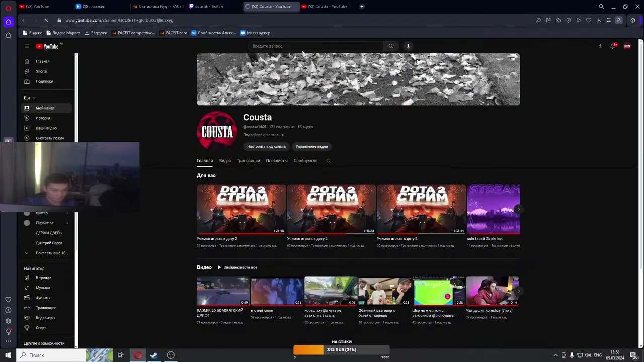644x362 pixels.
Task: Click the browser address bar URL
Action: point(119,20)
